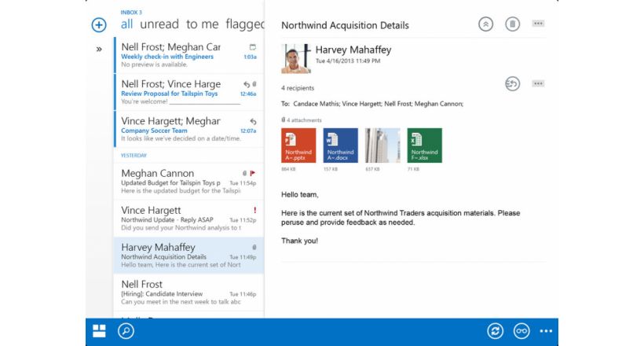Switch to the unread filter

click(x=159, y=24)
